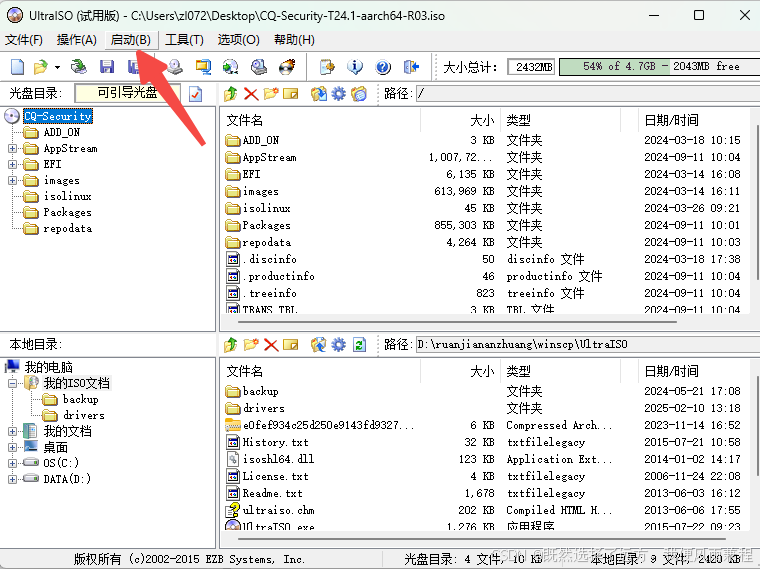Screen dimensions: 760x569
Task: Select the ultraiso.chm file row
Action: pyautogui.click(x=487, y=510)
